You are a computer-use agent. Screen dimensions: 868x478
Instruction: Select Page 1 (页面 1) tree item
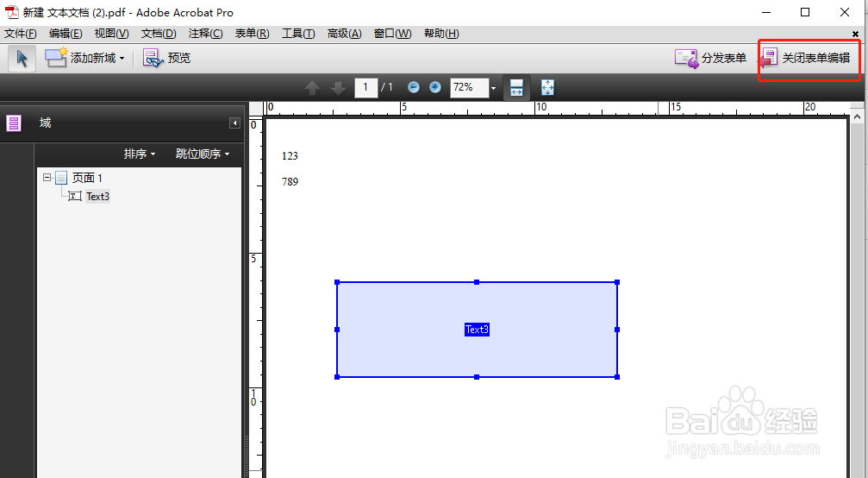[87, 178]
